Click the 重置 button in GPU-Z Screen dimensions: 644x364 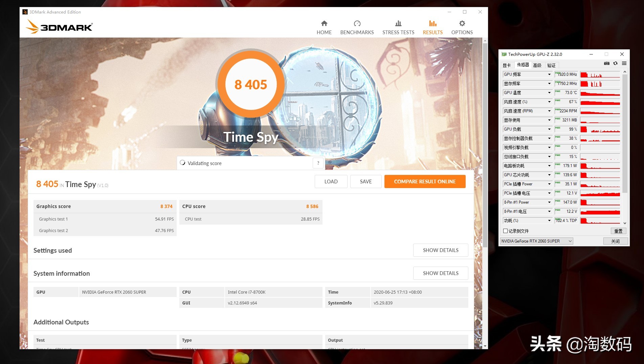(x=618, y=231)
